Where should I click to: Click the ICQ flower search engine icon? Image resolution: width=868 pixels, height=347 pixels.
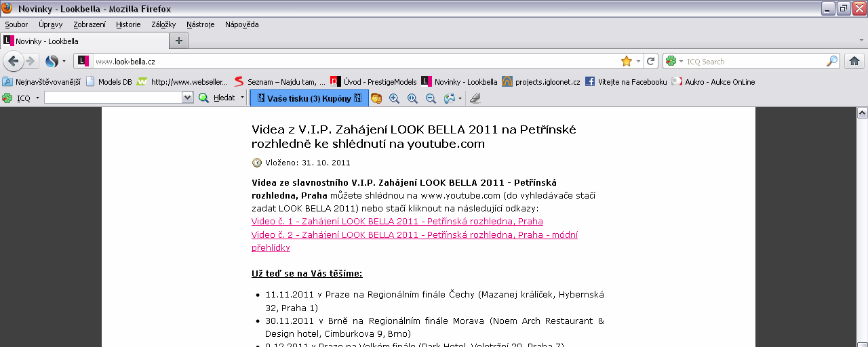coord(671,61)
